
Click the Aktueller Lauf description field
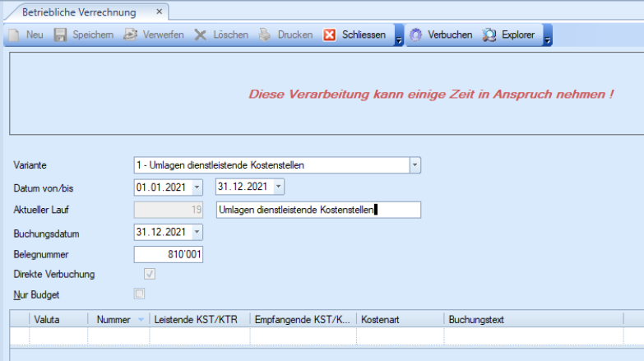pyautogui.click(x=319, y=210)
